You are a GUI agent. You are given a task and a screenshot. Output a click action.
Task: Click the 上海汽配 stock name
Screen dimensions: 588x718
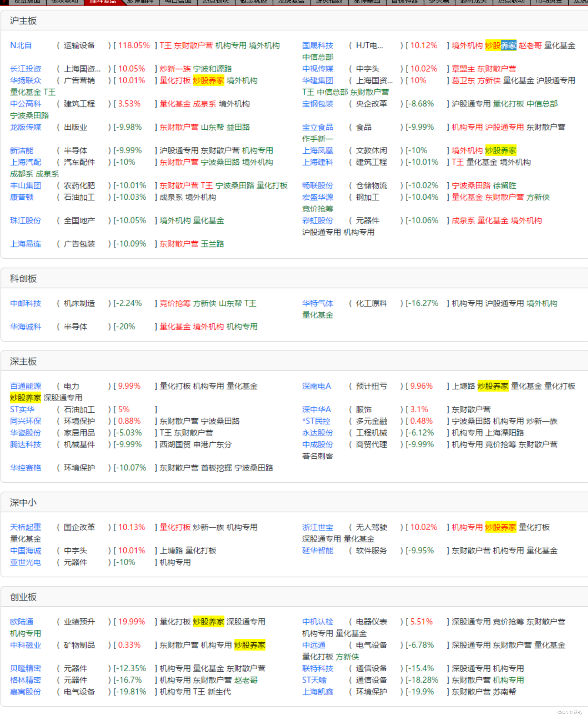pyautogui.click(x=26, y=162)
